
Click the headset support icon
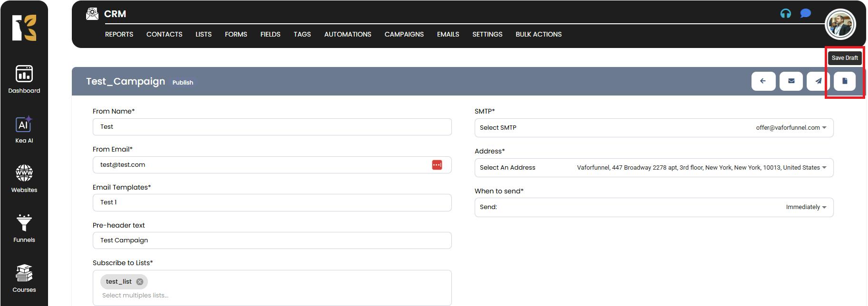(x=785, y=13)
